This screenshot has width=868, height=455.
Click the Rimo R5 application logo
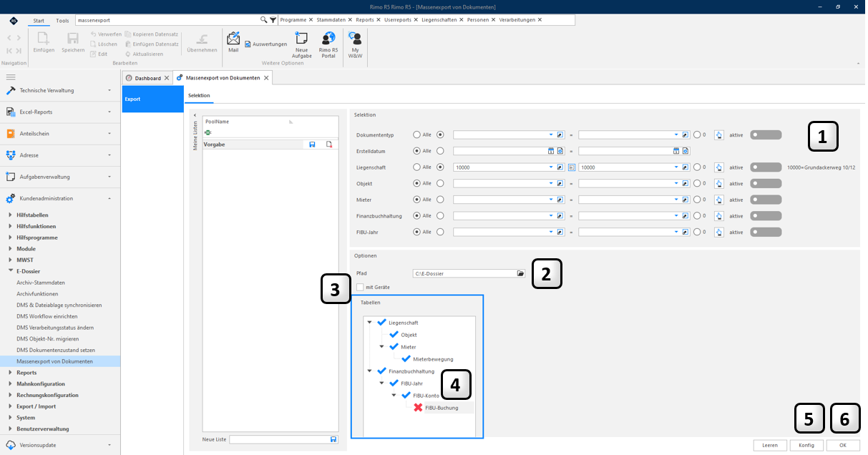14,21
